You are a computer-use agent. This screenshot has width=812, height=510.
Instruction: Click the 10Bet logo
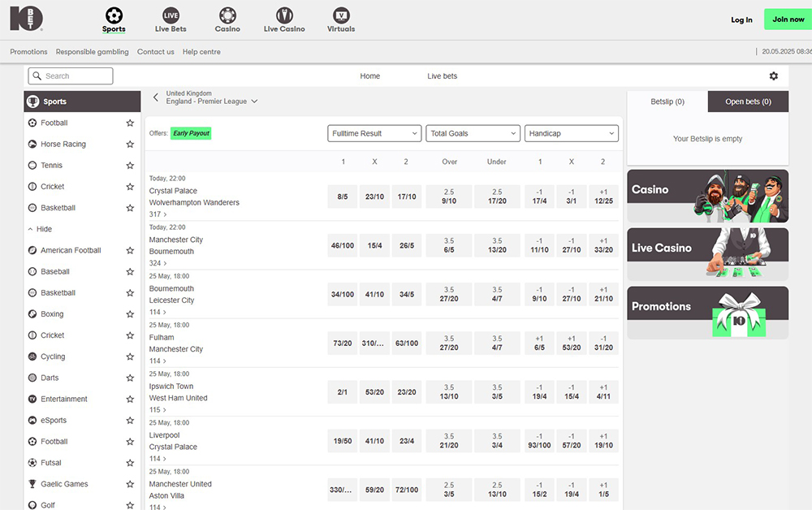click(26, 19)
